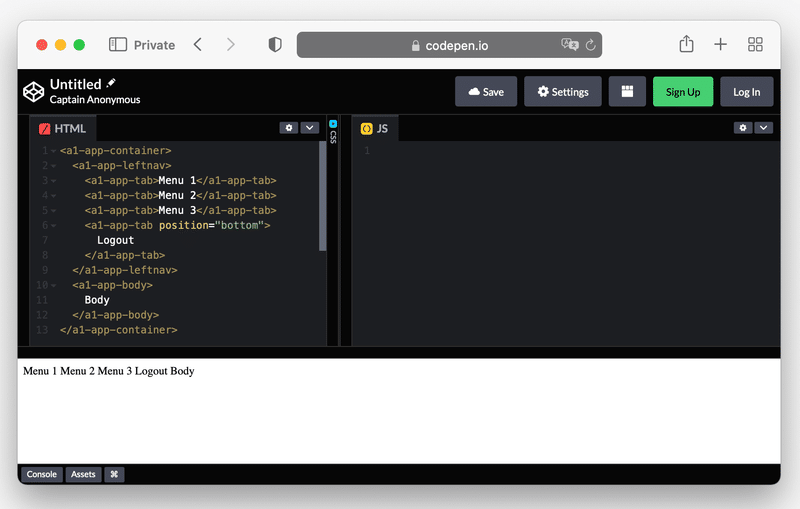Image resolution: width=800 pixels, height=509 pixels.
Task: Open the Console panel
Action: [x=42, y=474]
